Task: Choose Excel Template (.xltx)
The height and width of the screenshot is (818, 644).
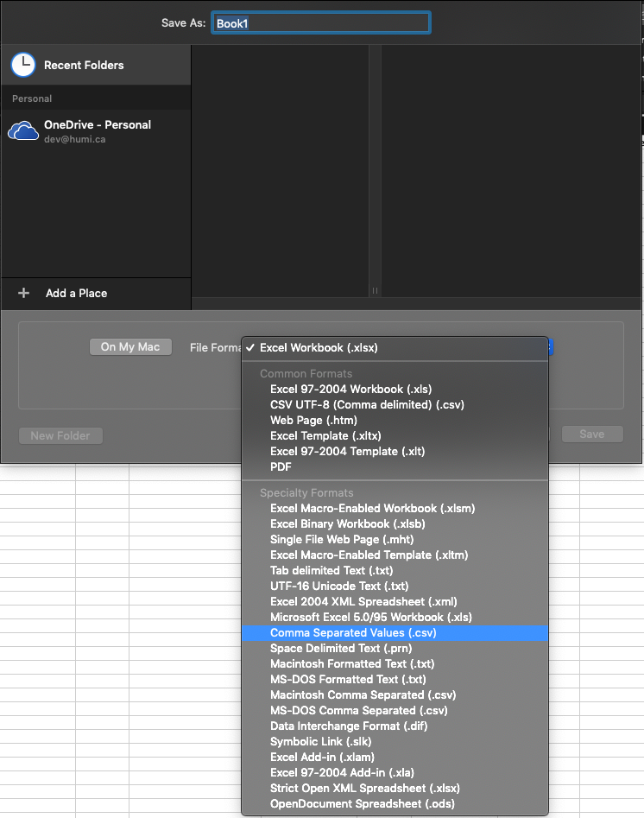Action: point(395,436)
